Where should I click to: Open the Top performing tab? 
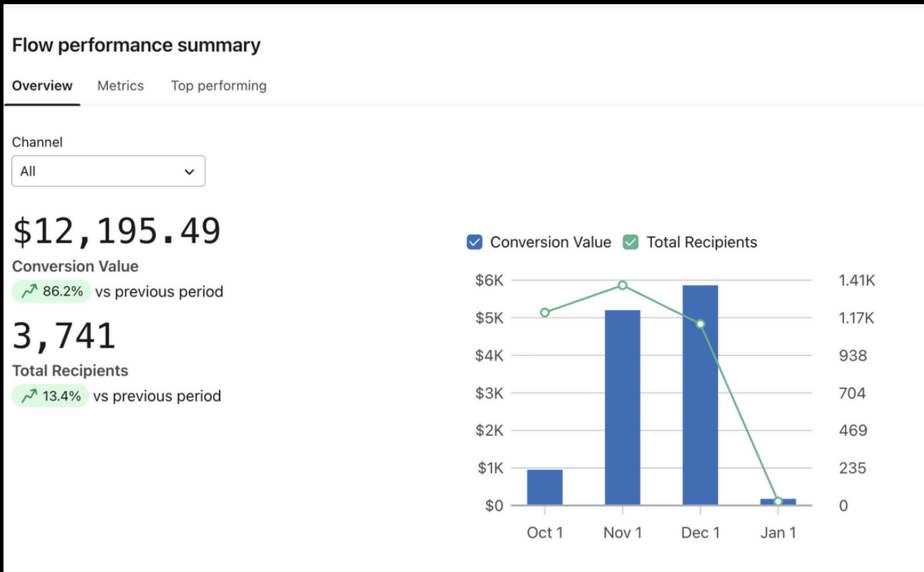[x=219, y=86]
